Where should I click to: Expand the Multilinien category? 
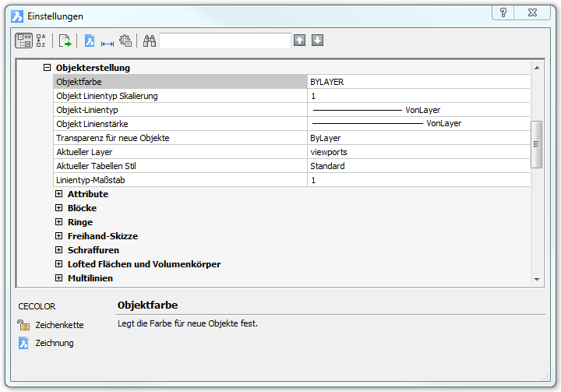(x=59, y=278)
